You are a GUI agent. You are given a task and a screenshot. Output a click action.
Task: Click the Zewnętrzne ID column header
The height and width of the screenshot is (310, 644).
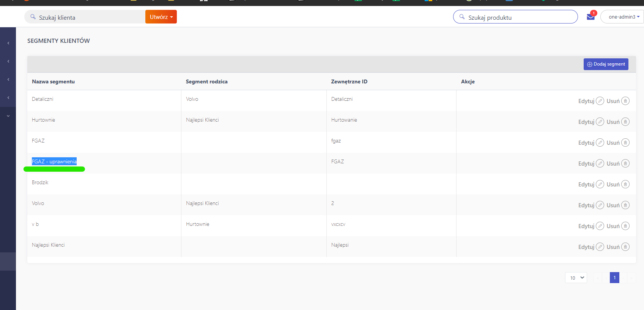tap(349, 81)
